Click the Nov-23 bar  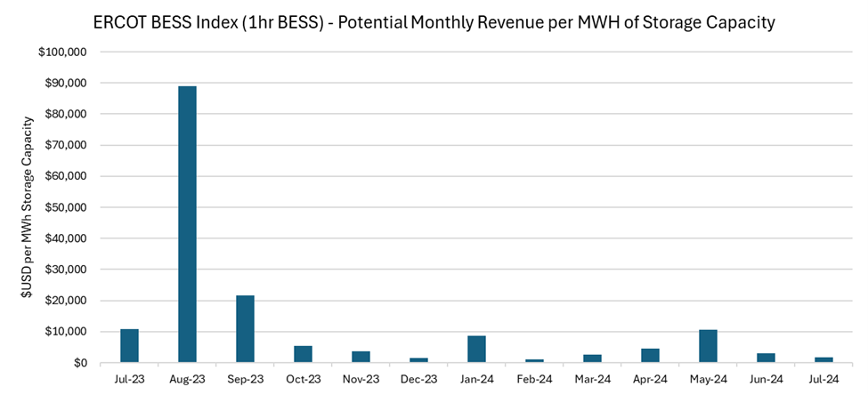pos(361,356)
